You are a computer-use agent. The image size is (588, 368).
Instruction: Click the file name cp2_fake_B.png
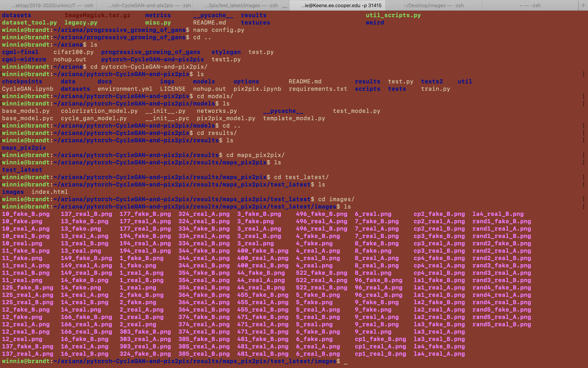tap(439, 214)
